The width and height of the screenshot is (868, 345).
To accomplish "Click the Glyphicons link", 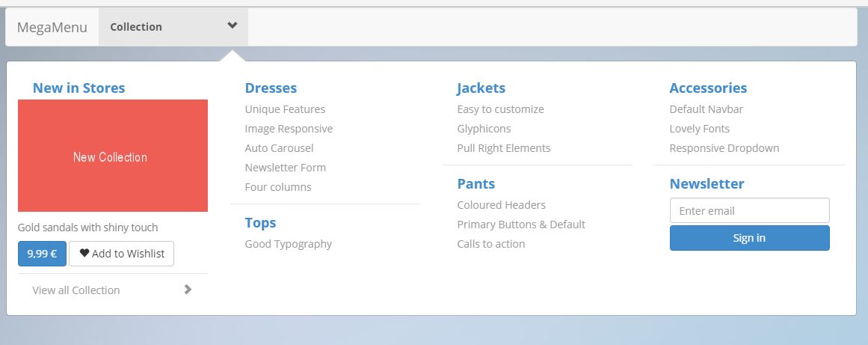I will [484, 129].
